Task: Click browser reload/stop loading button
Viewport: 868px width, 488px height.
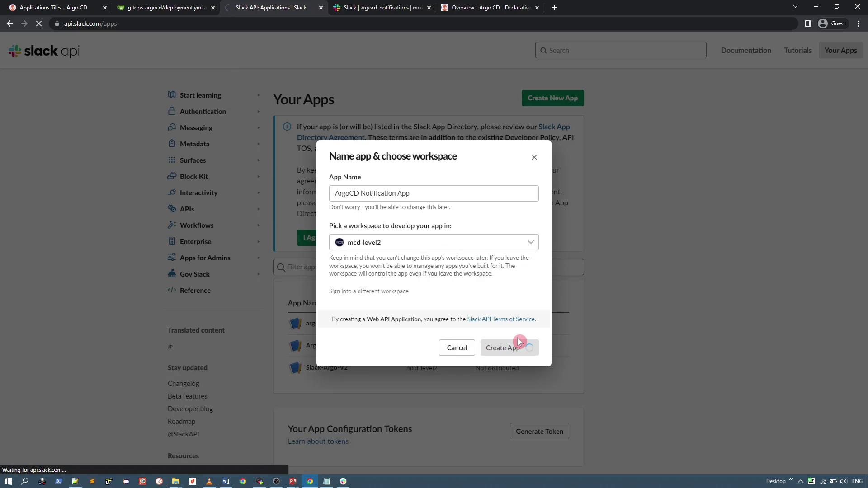Action: [39, 23]
